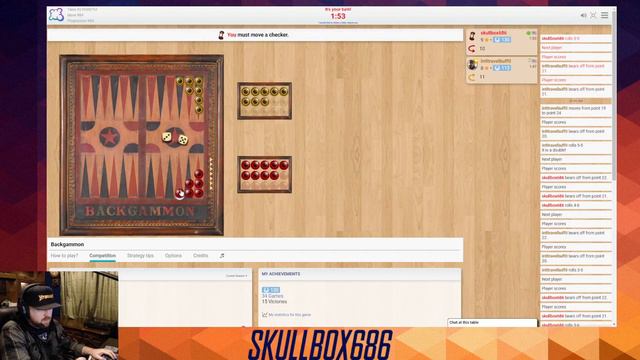Click the 'Backgammon' game title heading
This screenshot has height=360, width=640.
(67, 244)
